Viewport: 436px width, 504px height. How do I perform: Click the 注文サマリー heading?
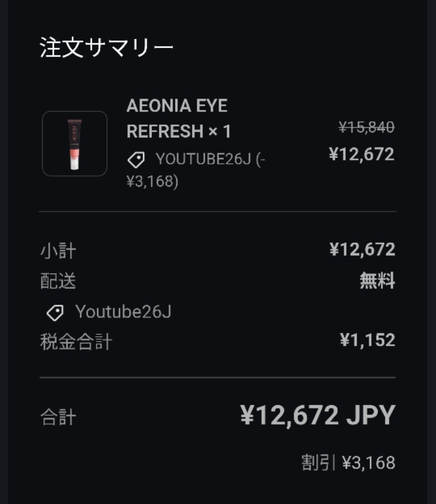coord(106,47)
